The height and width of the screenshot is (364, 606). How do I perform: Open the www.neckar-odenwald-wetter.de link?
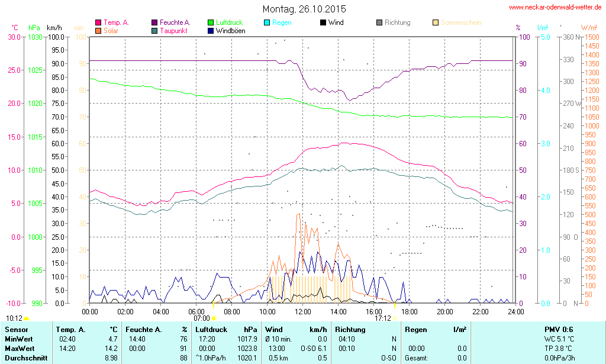click(x=556, y=8)
